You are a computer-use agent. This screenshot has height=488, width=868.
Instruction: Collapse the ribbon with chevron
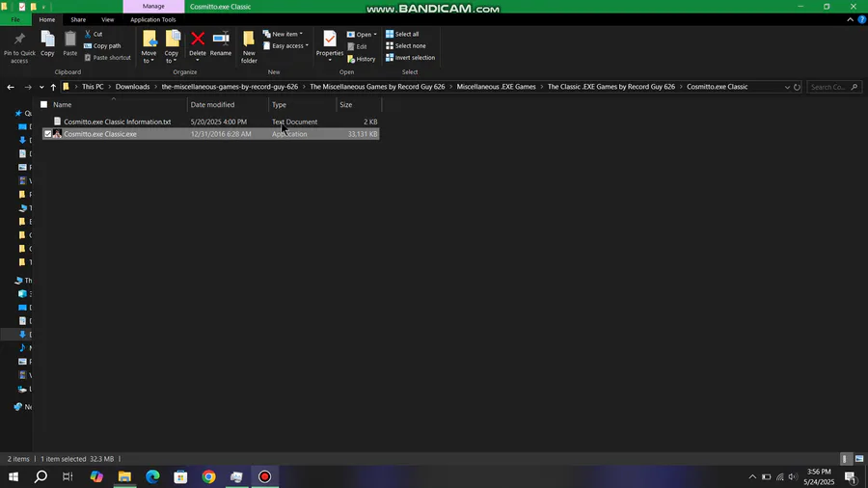click(x=851, y=19)
